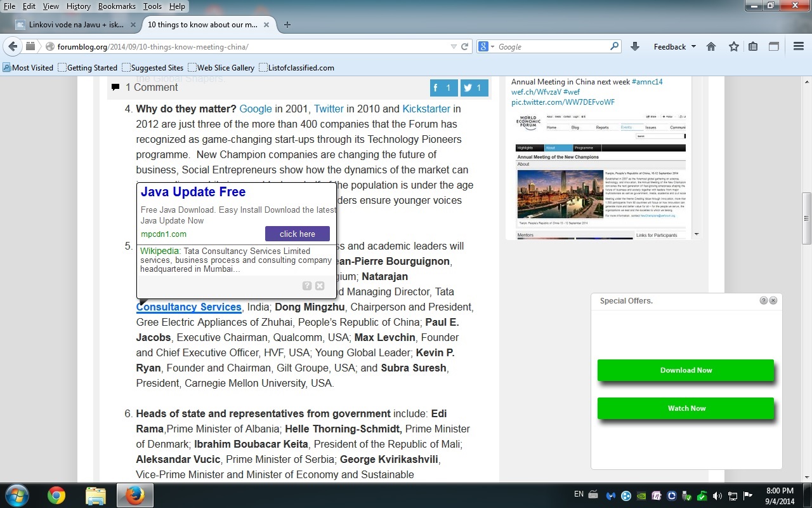The height and width of the screenshot is (508, 812).
Task: Launch Google Chrome from taskbar
Action: [x=56, y=495]
